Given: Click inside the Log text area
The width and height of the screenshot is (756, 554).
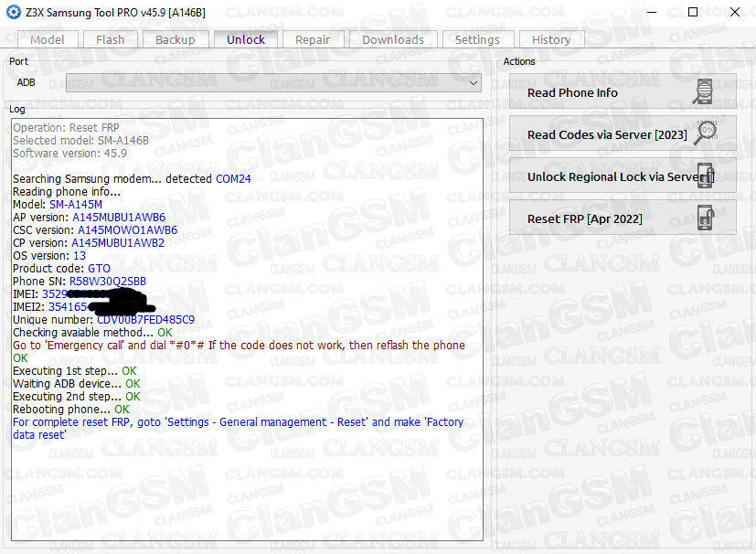Looking at the screenshot, I should pos(247,487).
